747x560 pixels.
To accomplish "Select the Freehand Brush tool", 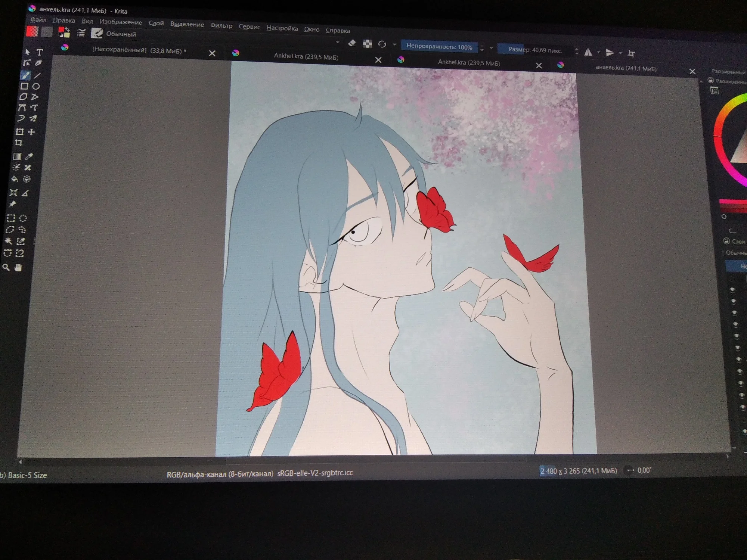I will tap(25, 75).
